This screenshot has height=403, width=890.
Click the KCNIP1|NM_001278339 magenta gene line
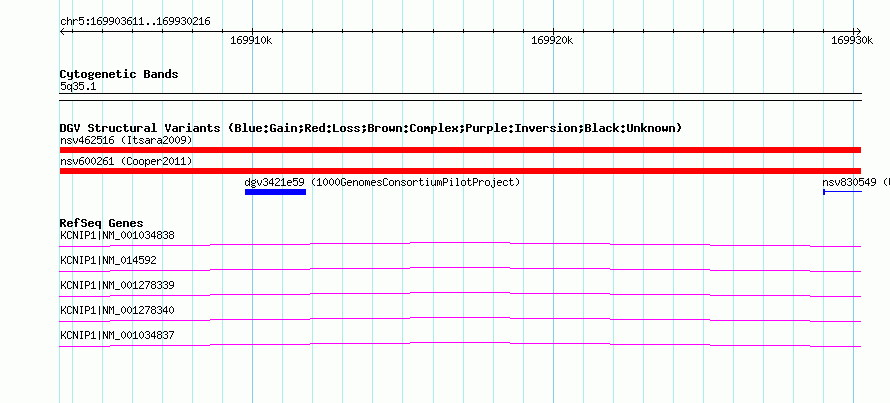[460, 294]
